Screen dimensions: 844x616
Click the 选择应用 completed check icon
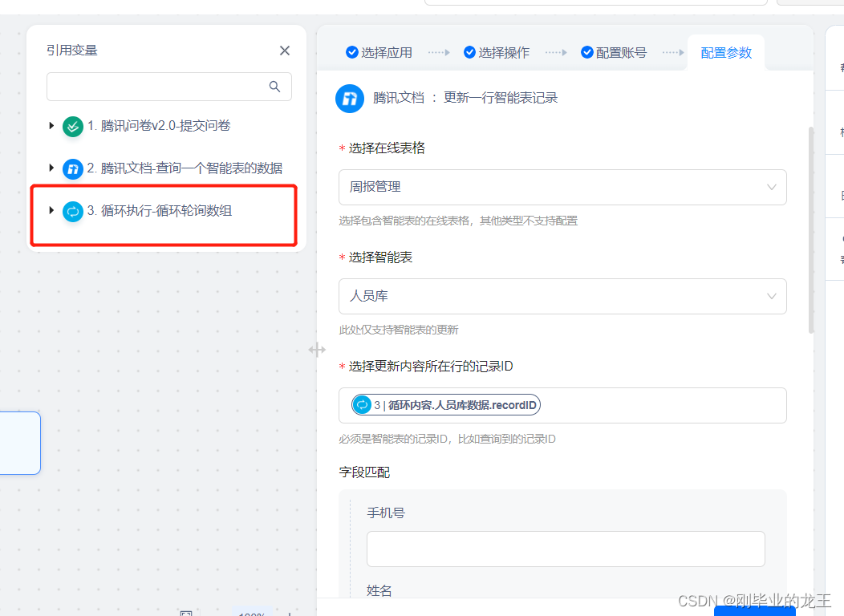coord(352,52)
